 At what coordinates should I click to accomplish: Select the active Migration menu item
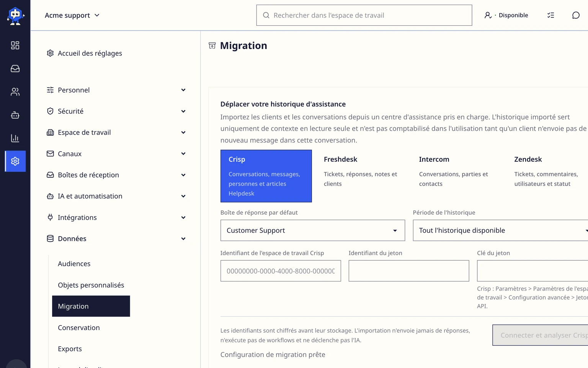click(91, 306)
